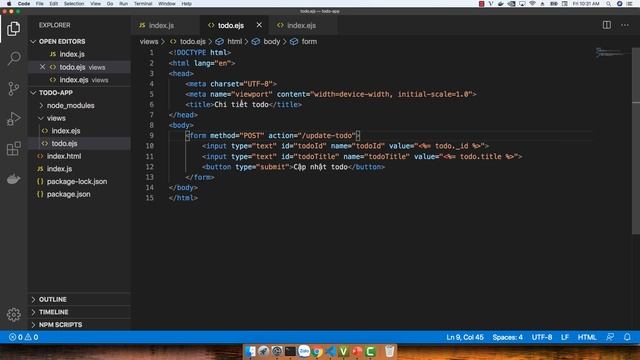Open the Docker view icon
This screenshot has width=640, height=360.
(x=13, y=179)
